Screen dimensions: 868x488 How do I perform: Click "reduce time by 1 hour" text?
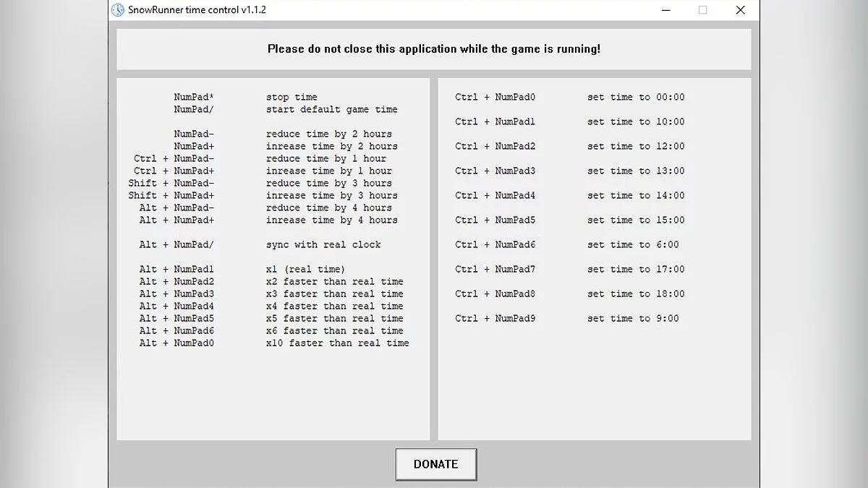tap(326, 158)
